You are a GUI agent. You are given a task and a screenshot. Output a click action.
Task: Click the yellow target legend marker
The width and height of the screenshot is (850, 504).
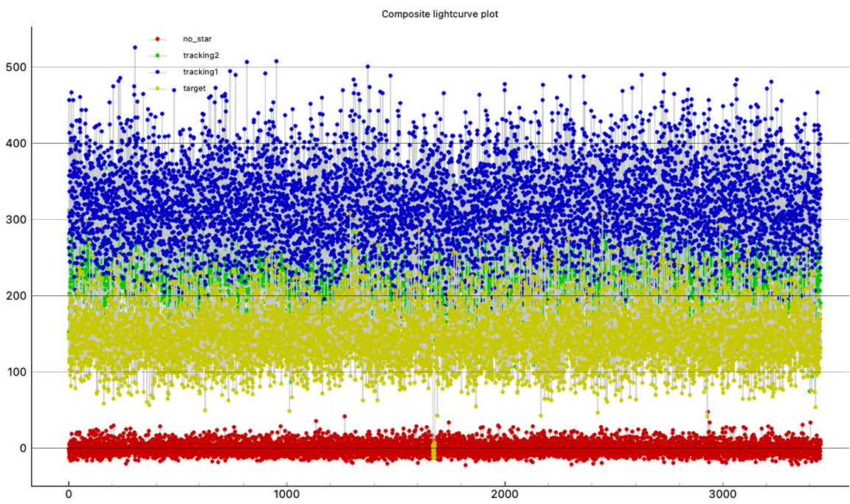[x=157, y=88]
